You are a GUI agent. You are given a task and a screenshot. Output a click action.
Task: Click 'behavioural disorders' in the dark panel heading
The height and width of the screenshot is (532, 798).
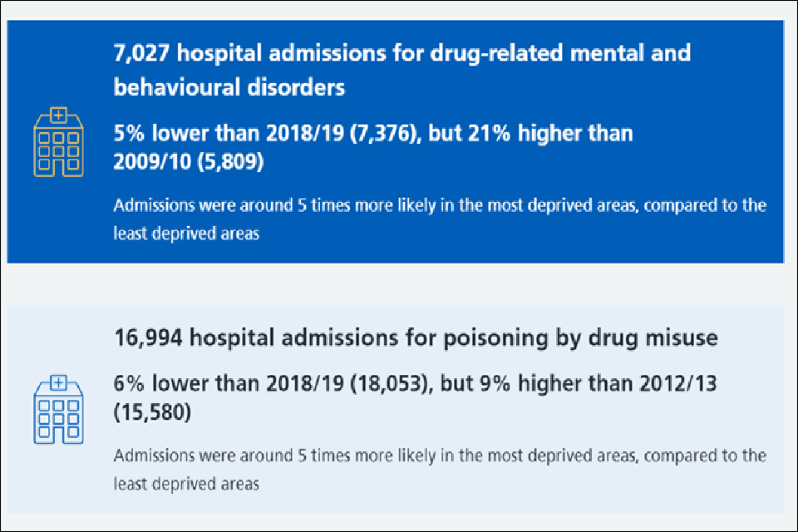pos(229,87)
